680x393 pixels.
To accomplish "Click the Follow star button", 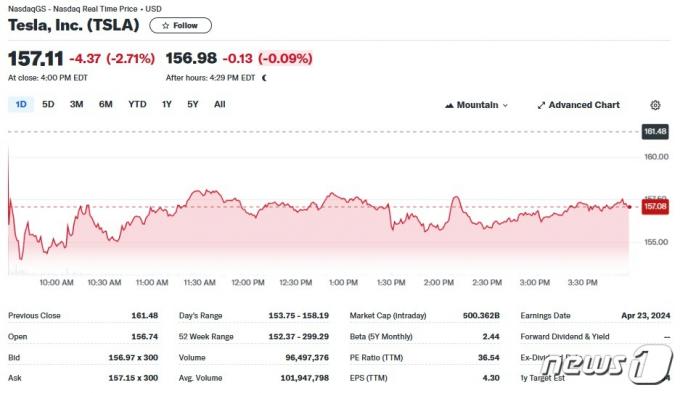I will [x=180, y=26].
